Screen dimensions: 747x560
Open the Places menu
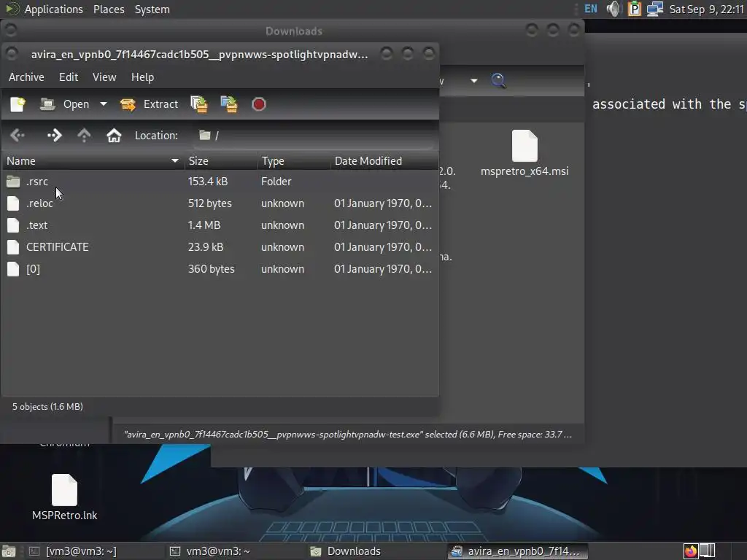109,9
